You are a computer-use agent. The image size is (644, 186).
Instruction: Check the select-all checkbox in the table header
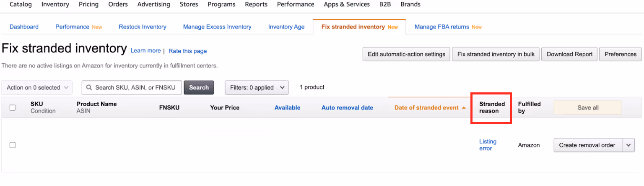[x=13, y=107]
